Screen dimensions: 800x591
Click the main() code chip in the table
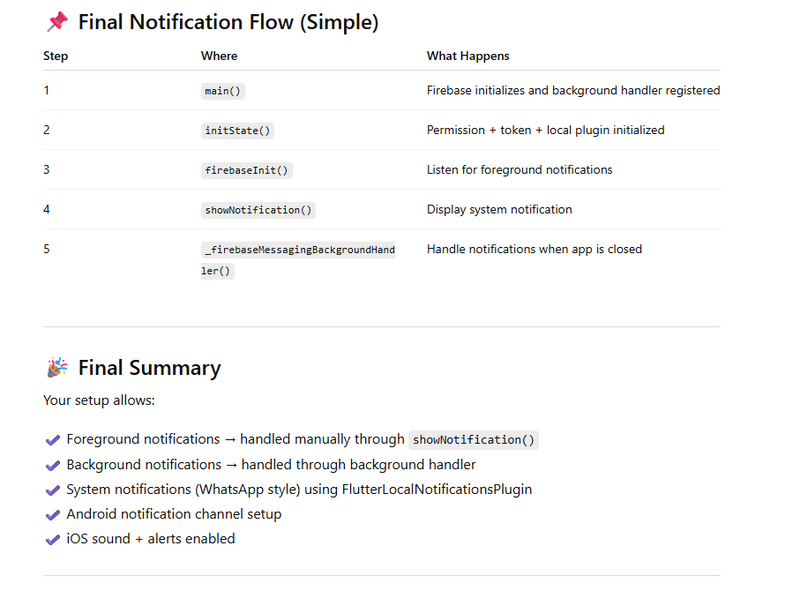pyautogui.click(x=224, y=91)
